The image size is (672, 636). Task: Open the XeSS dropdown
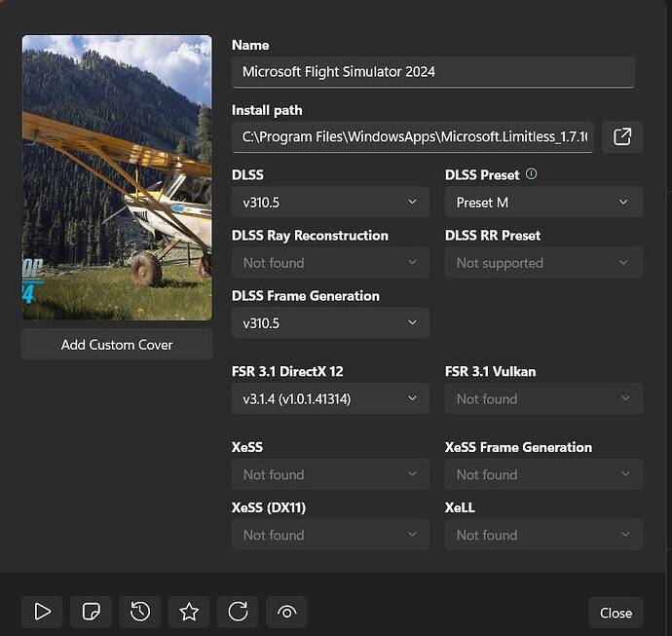point(330,474)
